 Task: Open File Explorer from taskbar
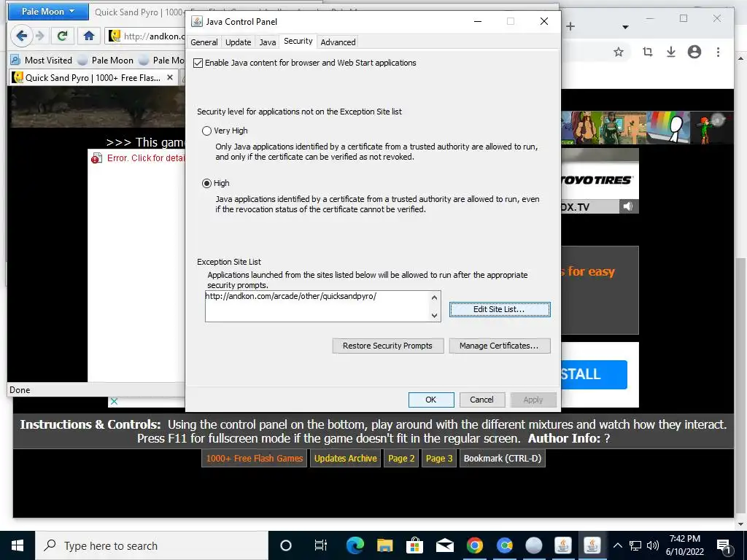click(x=385, y=545)
